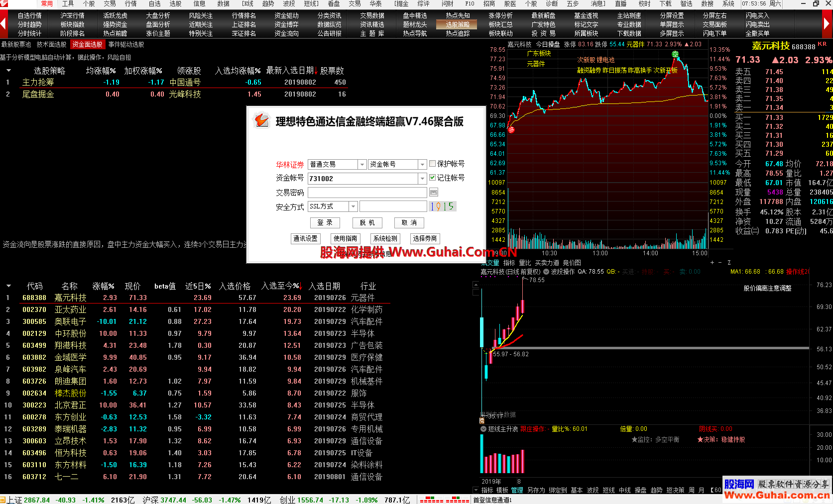Image resolution: width=833 pixels, height=504 pixels.
Task: Uncheck the 记住帐号 checkbox
Action: (x=432, y=178)
